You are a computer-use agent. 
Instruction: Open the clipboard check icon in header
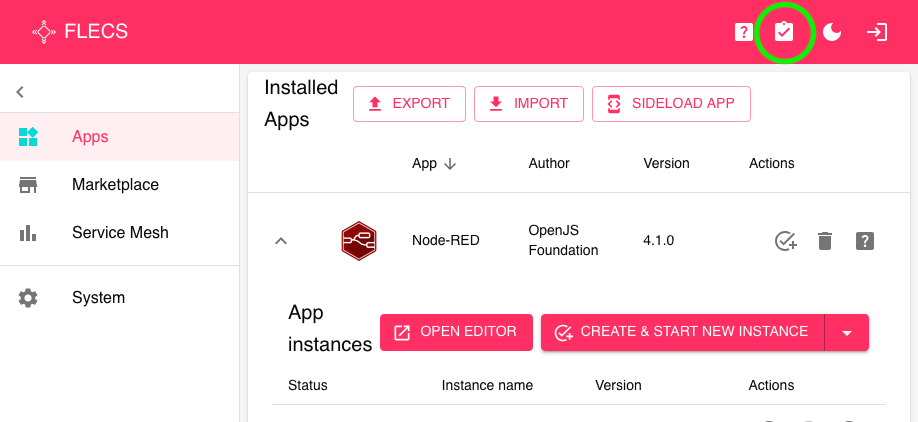(x=784, y=32)
